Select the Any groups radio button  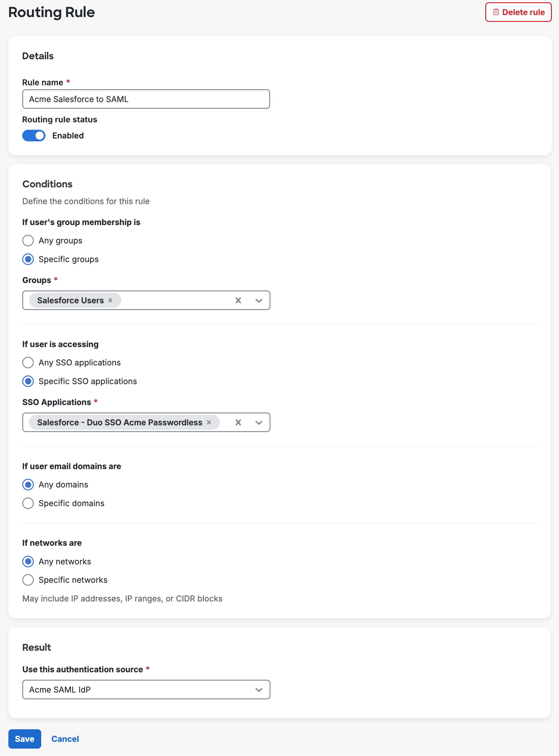pos(28,240)
